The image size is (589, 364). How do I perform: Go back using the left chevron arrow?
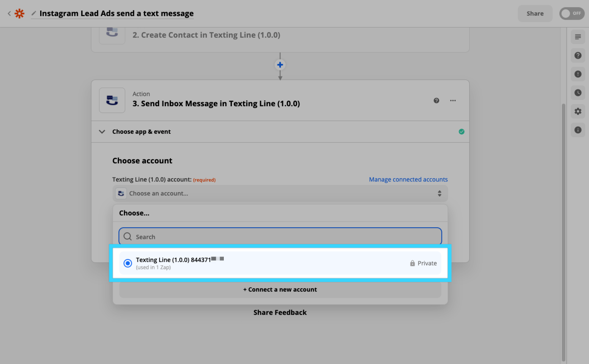tap(9, 14)
